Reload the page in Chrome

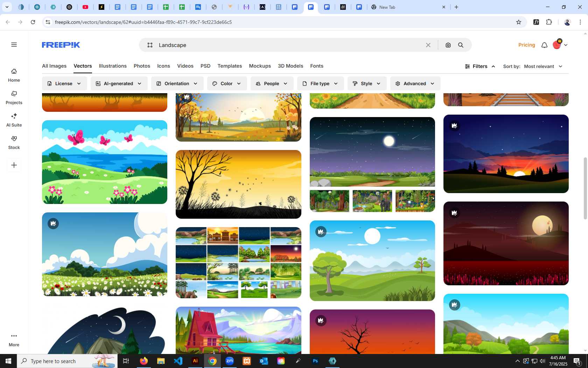[x=33, y=22]
